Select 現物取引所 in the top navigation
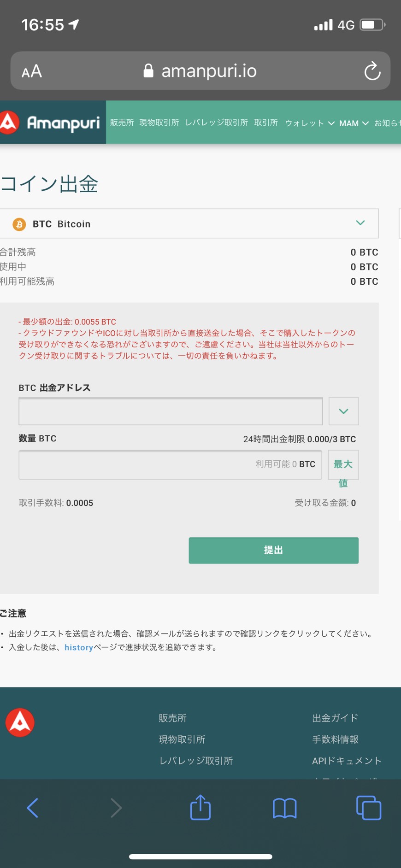This screenshot has height=868, width=401. (x=159, y=123)
